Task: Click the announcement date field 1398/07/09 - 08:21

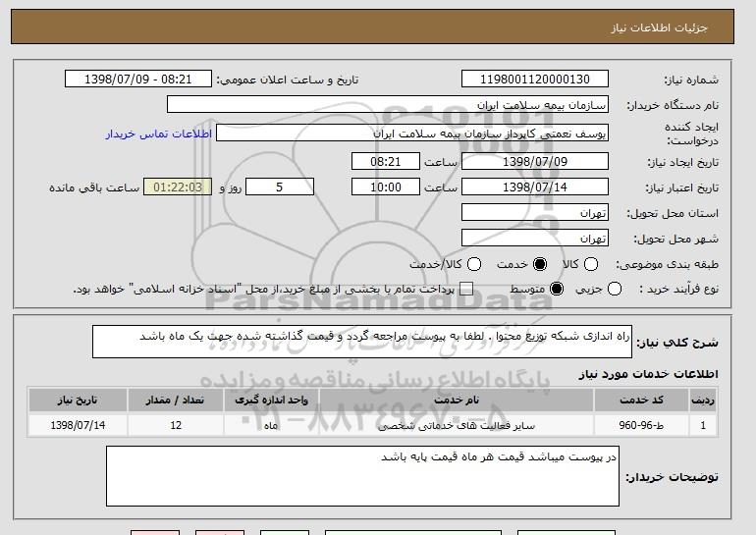Action: (138, 80)
